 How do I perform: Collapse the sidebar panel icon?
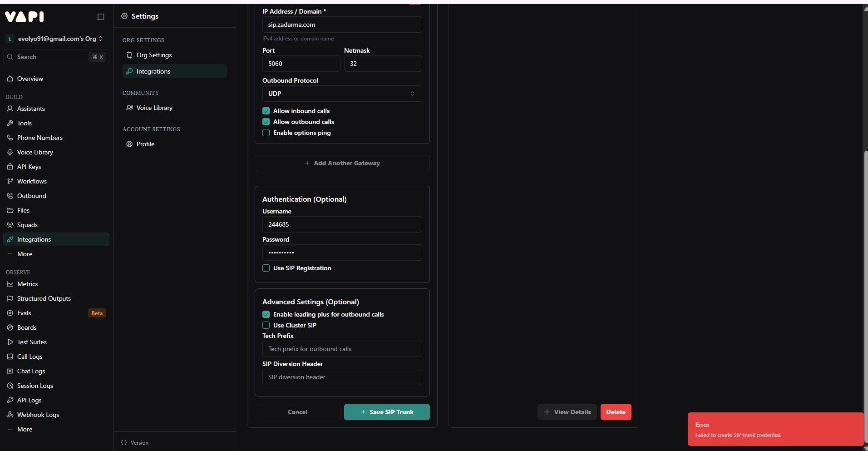[x=100, y=17]
